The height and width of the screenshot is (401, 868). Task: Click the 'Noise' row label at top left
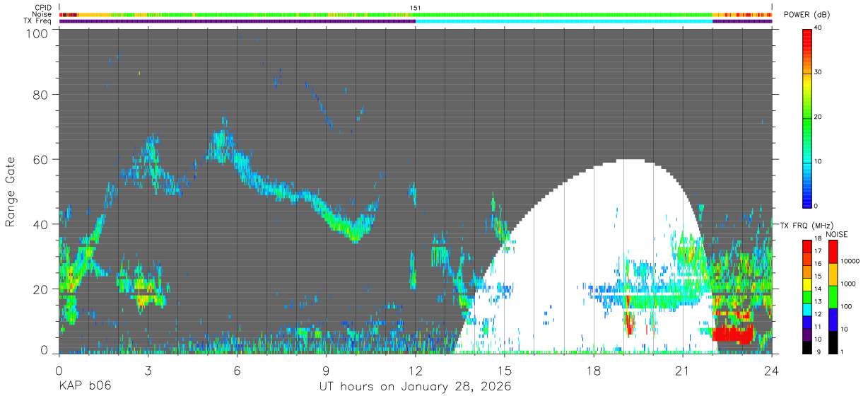click(x=42, y=14)
